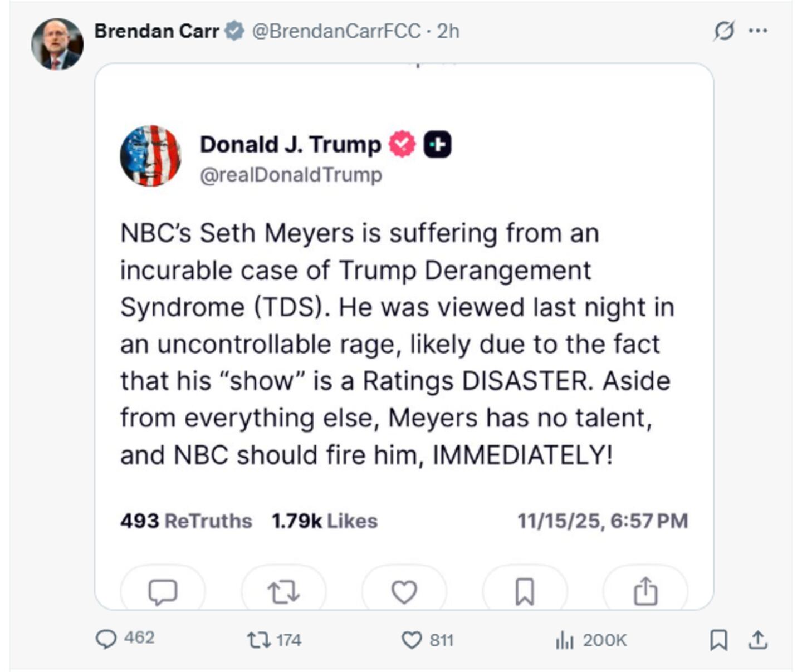The width and height of the screenshot is (802, 672).
Task: Open @realDonaldTrump's profile
Action: (290, 174)
